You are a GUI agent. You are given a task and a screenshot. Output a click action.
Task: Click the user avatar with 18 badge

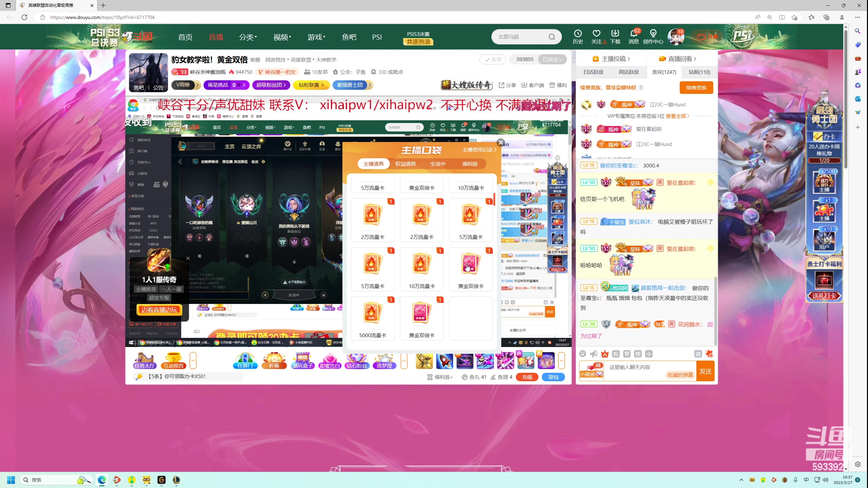676,37
